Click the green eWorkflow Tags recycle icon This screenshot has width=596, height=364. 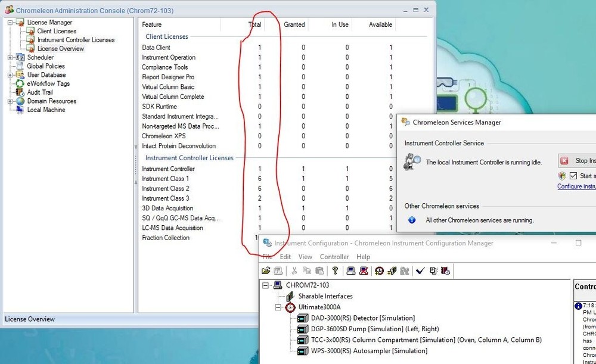click(x=20, y=83)
